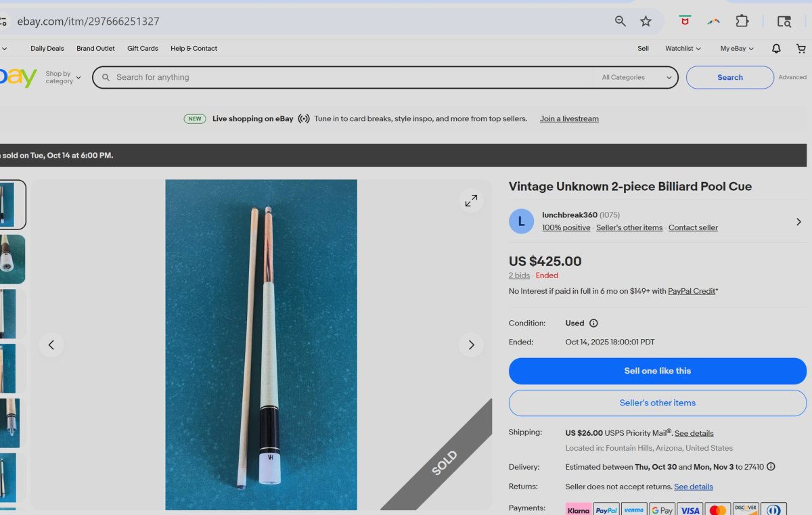Expand the Shop by category menu
The image size is (812, 515).
click(x=63, y=78)
